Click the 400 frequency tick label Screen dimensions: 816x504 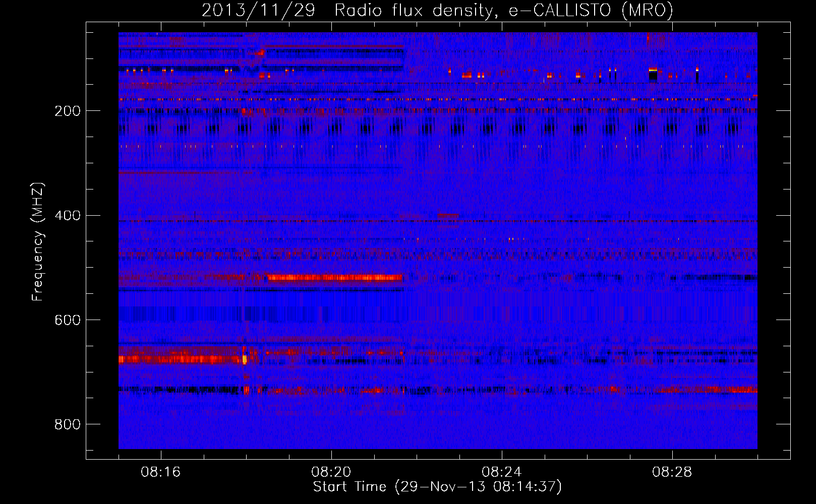68,216
